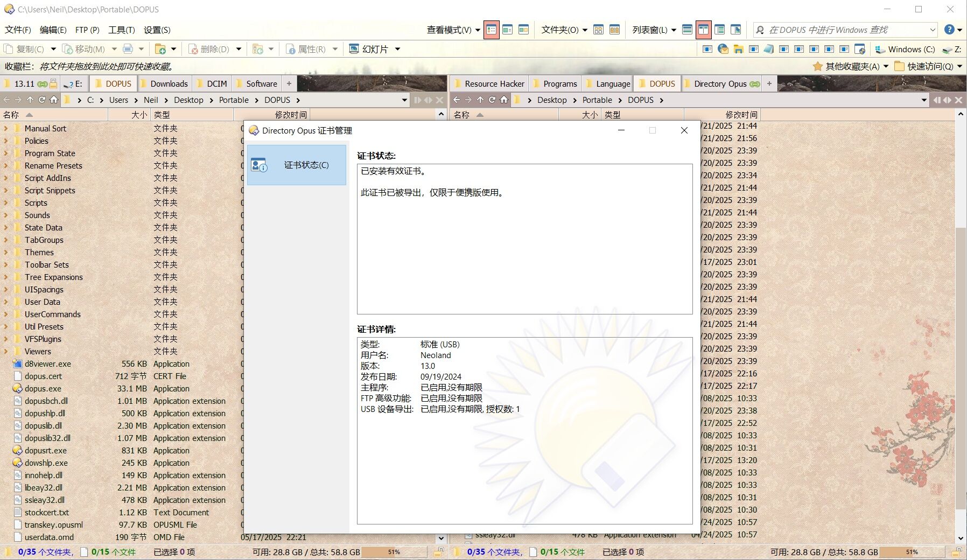
Task: Create a new folder with toolbar icon
Action: pos(160,49)
